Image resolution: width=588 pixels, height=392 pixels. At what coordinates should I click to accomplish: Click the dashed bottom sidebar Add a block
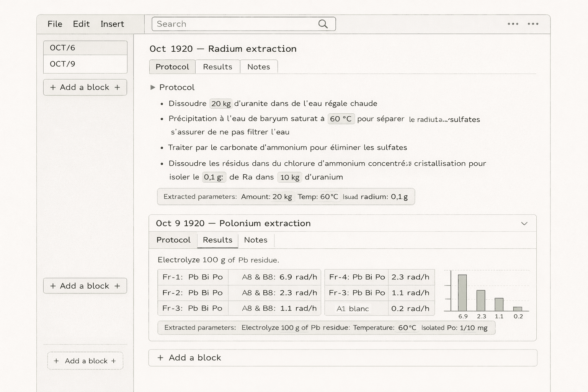[x=85, y=361]
